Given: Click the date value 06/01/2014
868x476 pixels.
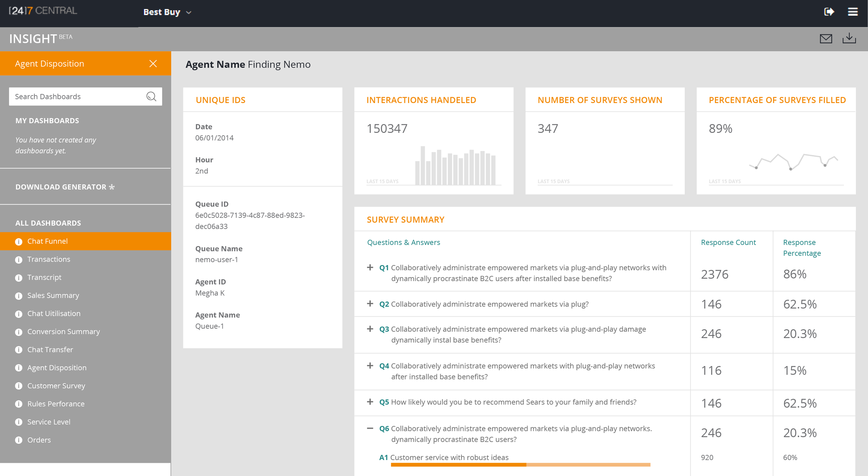Looking at the screenshot, I should [x=214, y=138].
